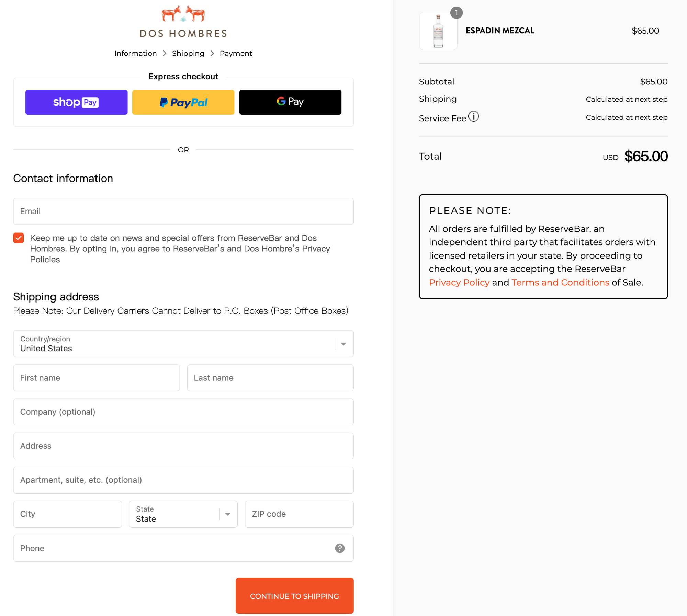Click the quantity badge on product image
687x616 pixels.
tap(456, 13)
